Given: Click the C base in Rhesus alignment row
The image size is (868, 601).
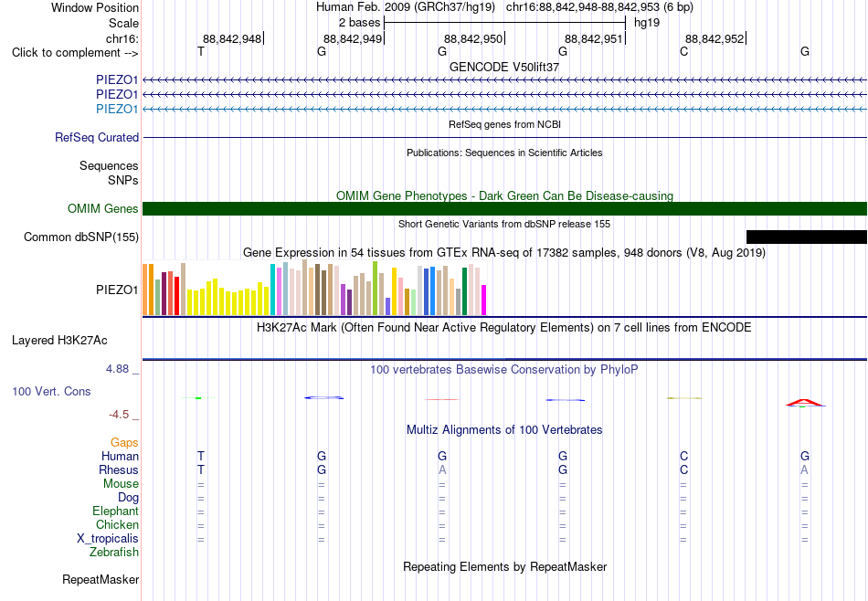Looking at the screenshot, I should click(684, 469).
